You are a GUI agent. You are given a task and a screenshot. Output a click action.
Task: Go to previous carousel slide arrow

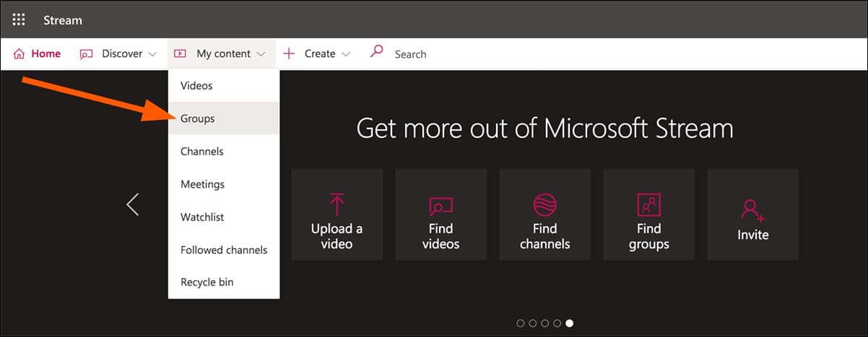tap(132, 204)
